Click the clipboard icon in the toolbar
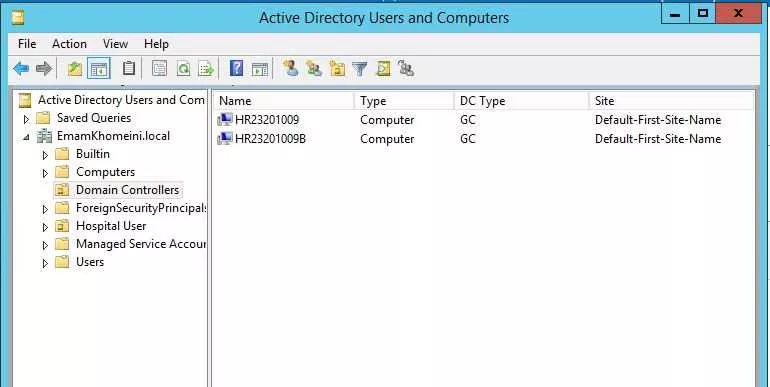Screen dimensions: 770x387 click(x=129, y=68)
